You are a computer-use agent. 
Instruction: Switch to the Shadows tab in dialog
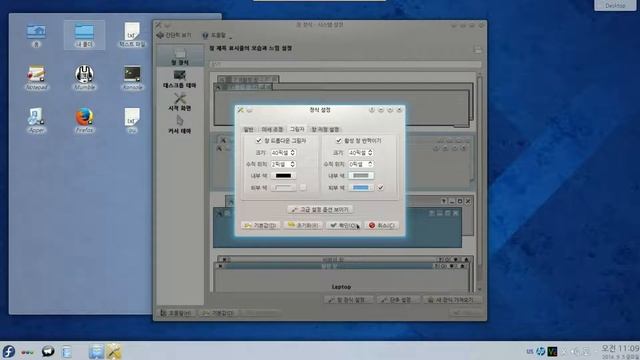pyautogui.click(x=297, y=129)
